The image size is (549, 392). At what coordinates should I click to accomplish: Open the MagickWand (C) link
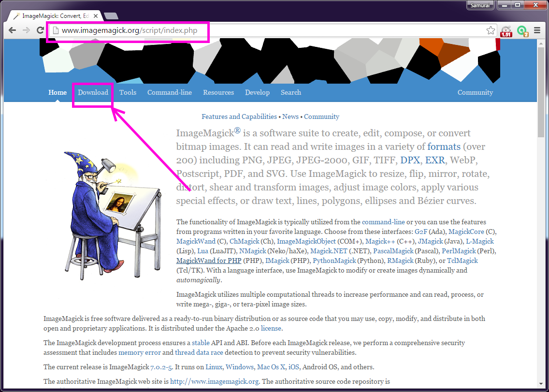tap(196, 241)
